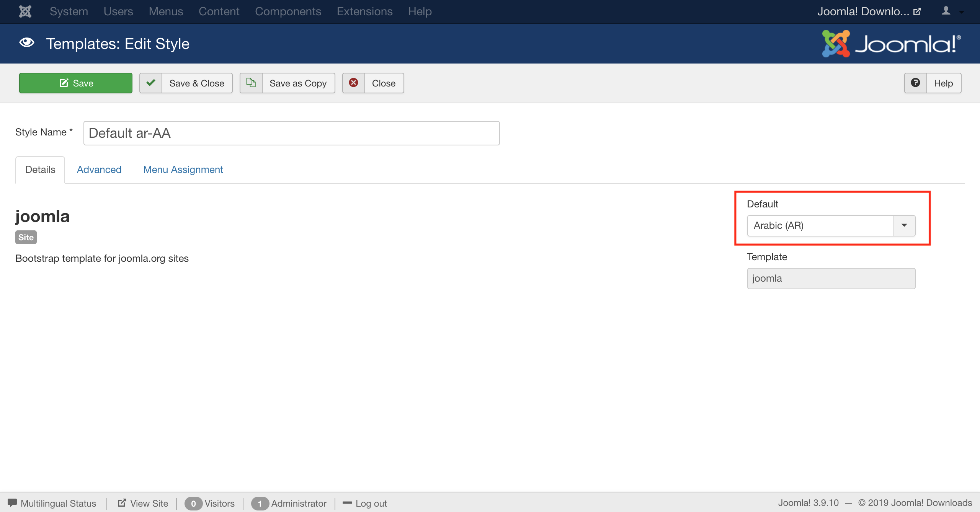Click the Administrator count badge showing 1
Screen dimensions: 980x512
[260, 504]
